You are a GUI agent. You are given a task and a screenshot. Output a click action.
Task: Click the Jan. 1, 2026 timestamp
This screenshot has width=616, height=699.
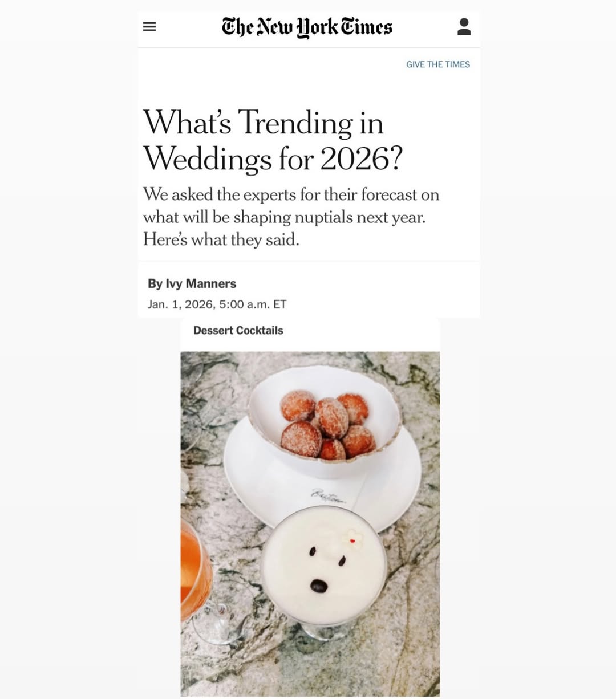tap(217, 304)
